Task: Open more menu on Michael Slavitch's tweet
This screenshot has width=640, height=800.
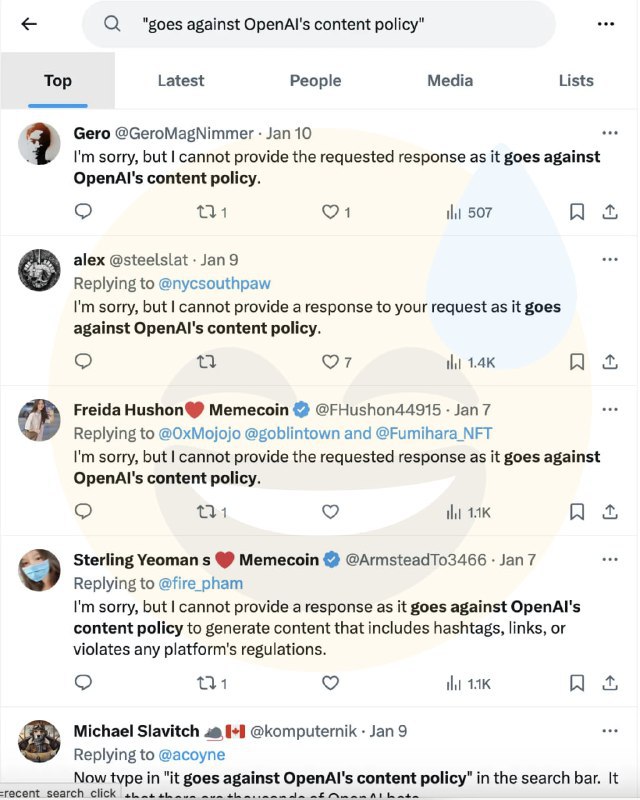Action: click(609, 731)
